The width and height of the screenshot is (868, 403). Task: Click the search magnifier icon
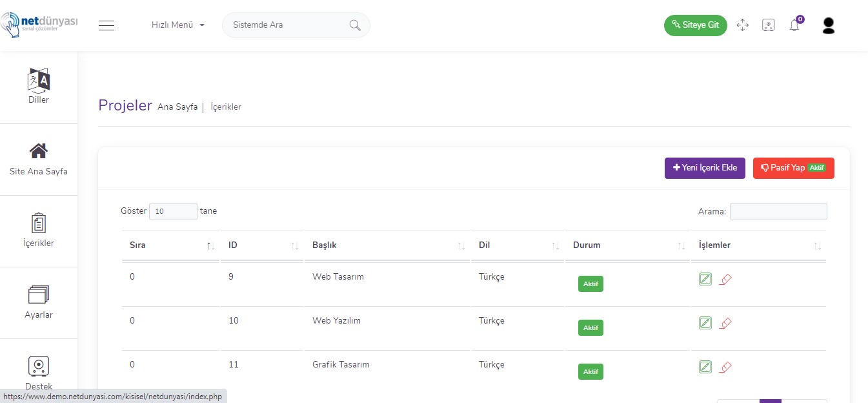coord(354,25)
